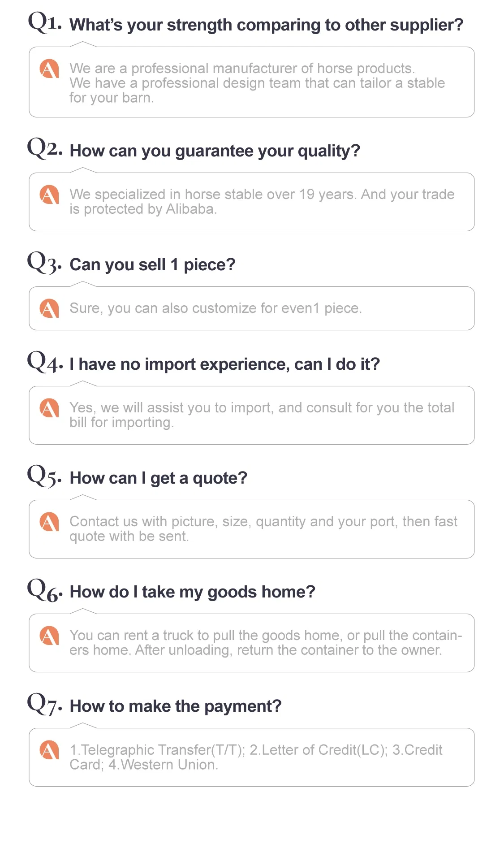Click the A icon in the truck rental answer

coord(49,636)
